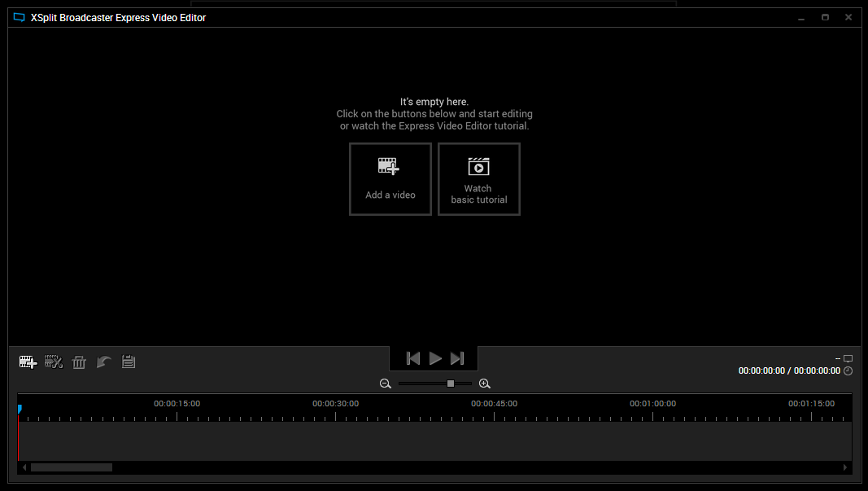Click the trash can delete icon

[79, 362]
